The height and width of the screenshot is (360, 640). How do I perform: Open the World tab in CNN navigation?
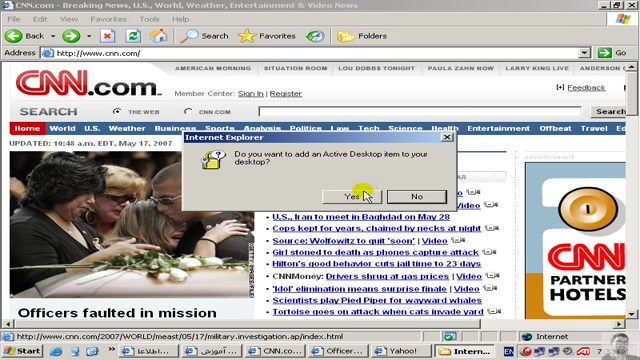(x=62, y=128)
